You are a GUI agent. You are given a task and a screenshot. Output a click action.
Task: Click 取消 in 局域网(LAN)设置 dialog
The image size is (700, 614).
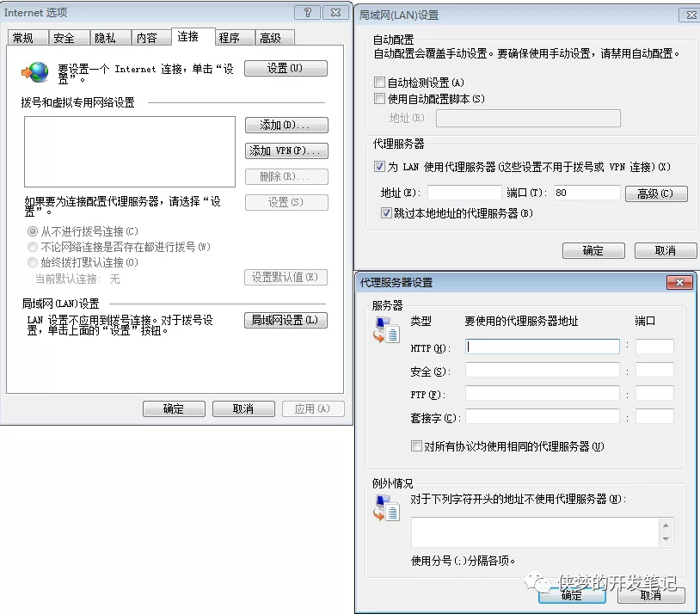click(666, 251)
